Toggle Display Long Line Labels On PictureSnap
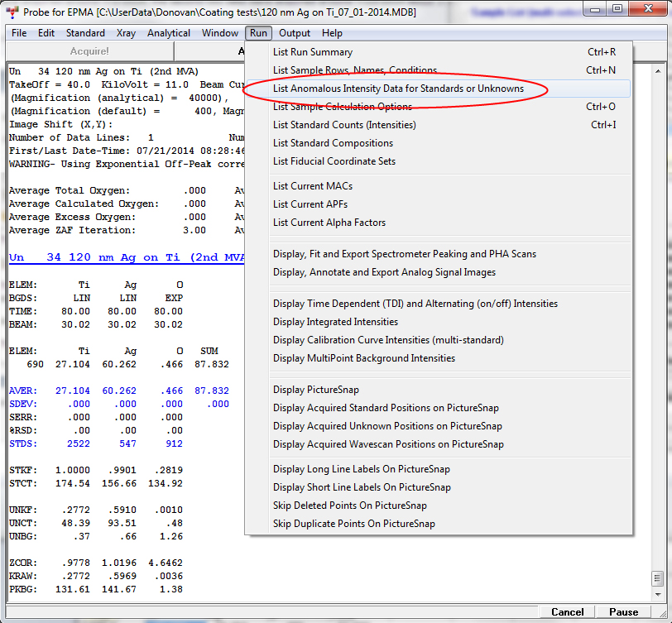Viewport: 672px width, 623px height. (362, 469)
